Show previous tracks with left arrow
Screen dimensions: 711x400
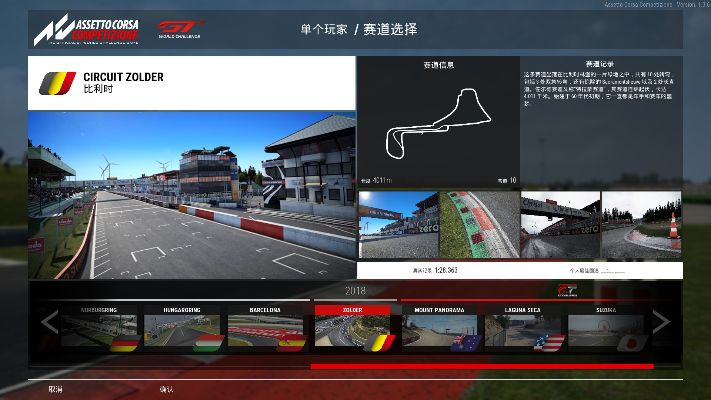point(49,322)
